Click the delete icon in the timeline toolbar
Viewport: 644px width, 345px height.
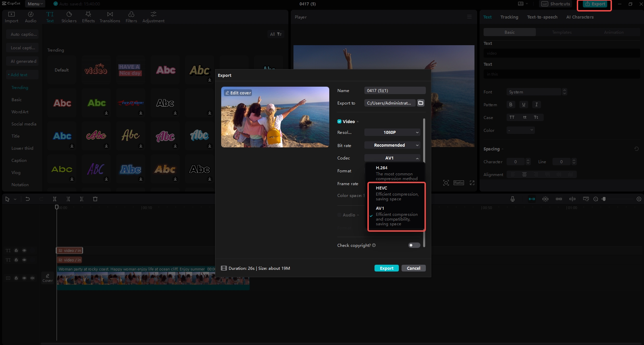click(95, 199)
